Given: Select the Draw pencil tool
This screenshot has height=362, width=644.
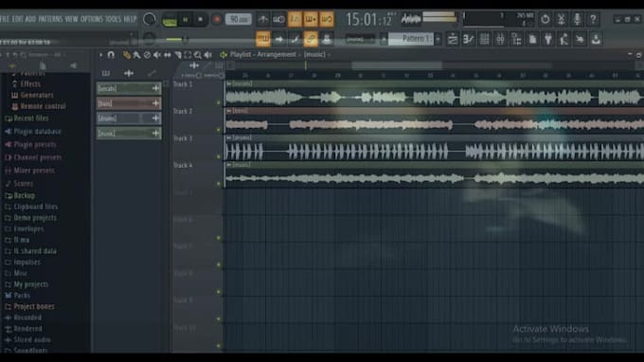Looking at the screenshot, I should click(127, 55).
